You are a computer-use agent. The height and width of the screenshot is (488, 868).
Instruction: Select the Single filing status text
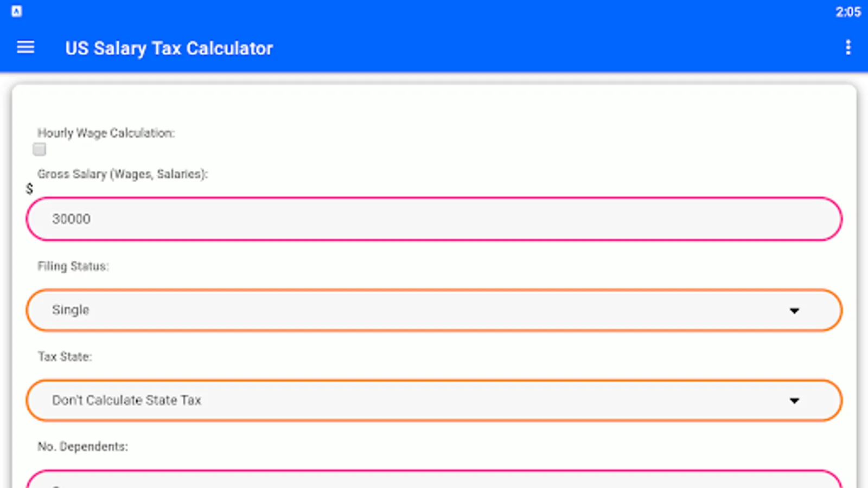click(x=71, y=310)
